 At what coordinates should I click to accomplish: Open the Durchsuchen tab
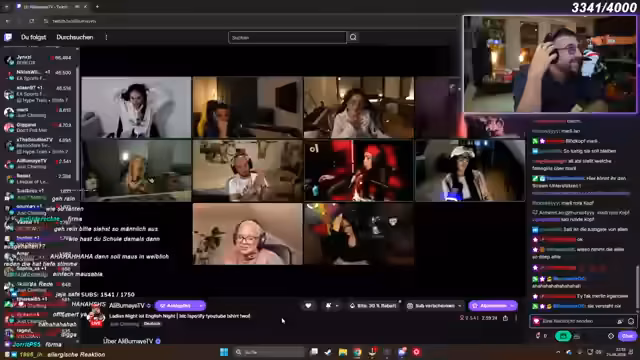pyautogui.click(x=75, y=37)
